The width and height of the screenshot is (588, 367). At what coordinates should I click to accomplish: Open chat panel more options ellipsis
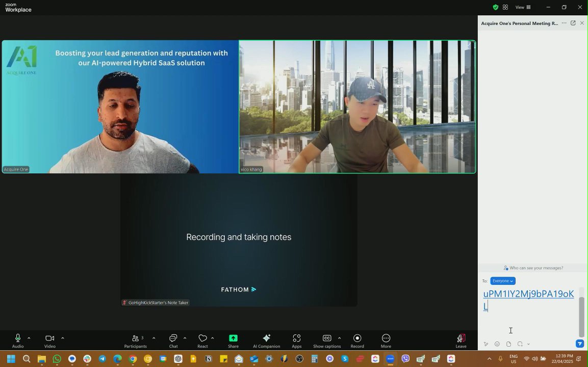click(x=564, y=23)
